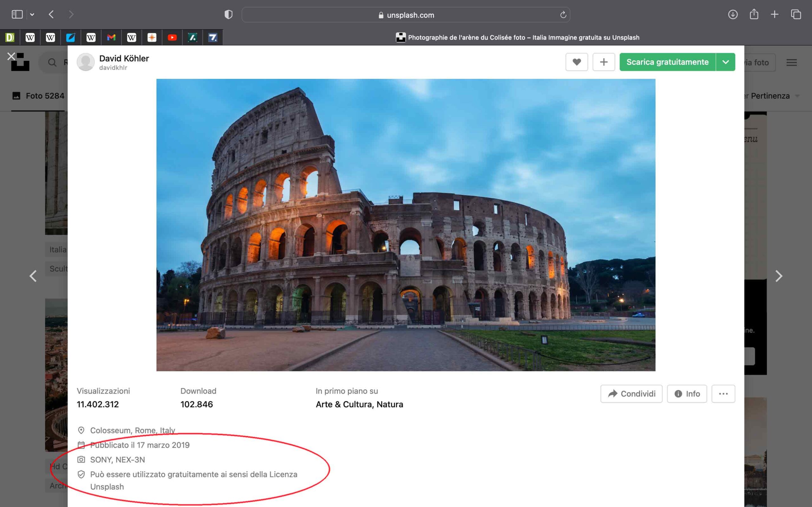The image size is (812, 507).
Task: Click the privacy shield icon in address bar
Action: 228,15
